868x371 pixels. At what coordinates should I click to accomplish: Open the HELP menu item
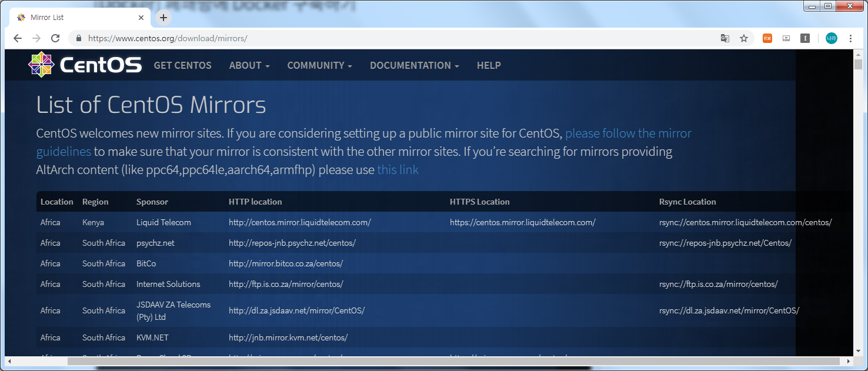489,65
